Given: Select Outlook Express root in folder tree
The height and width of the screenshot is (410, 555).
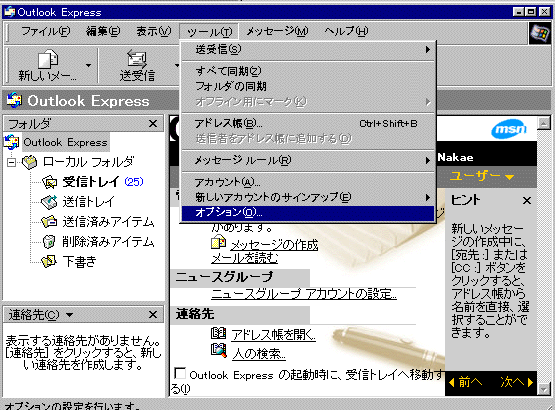Looking at the screenshot, I should tap(65, 142).
